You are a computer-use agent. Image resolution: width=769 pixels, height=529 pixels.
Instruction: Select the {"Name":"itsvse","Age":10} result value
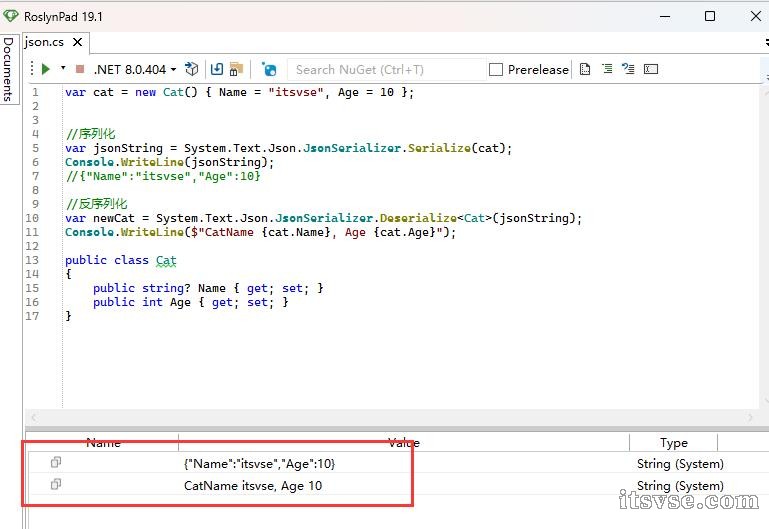pos(259,464)
